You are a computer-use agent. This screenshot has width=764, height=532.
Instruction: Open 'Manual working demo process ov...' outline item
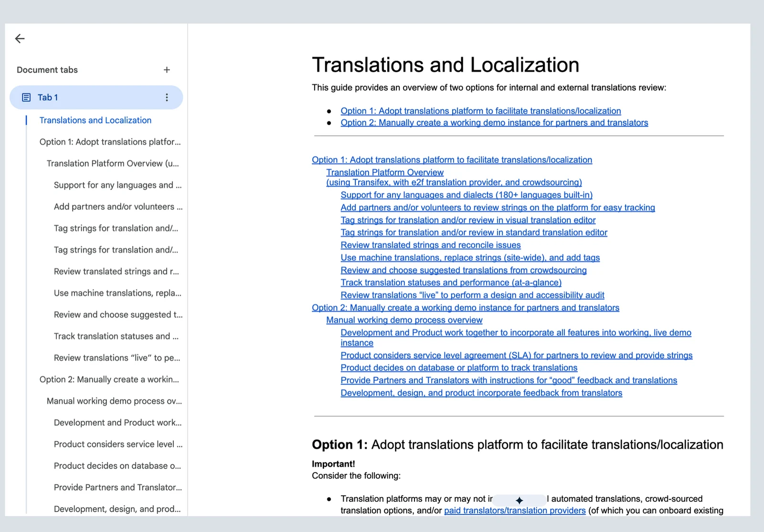pos(114,401)
